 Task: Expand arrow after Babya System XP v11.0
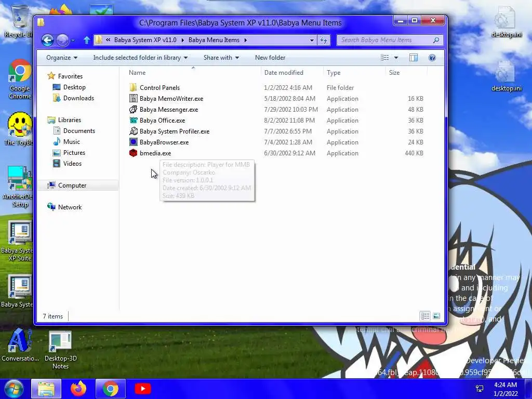(182, 40)
